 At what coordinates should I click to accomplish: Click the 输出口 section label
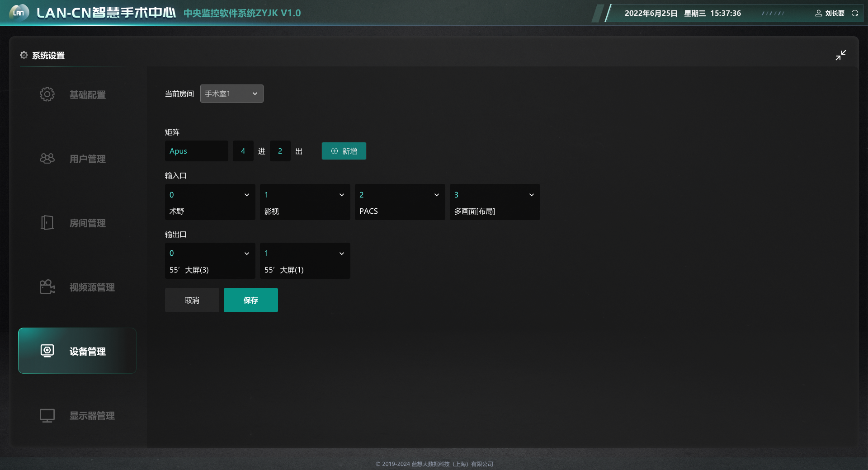tap(176, 235)
